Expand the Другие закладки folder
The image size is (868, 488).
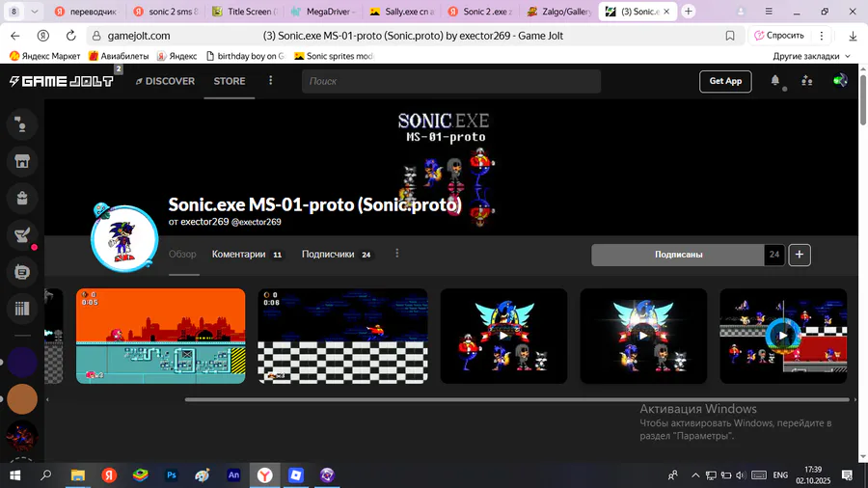pyautogui.click(x=811, y=56)
